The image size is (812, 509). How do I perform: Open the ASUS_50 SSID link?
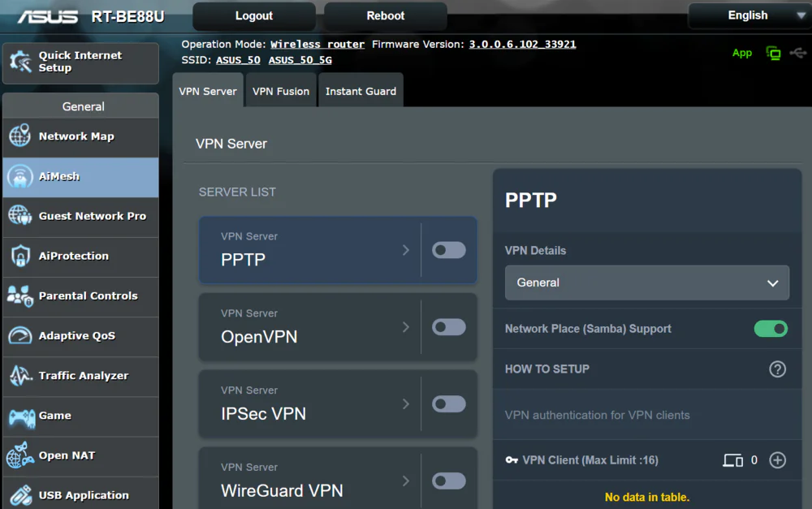click(238, 60)
